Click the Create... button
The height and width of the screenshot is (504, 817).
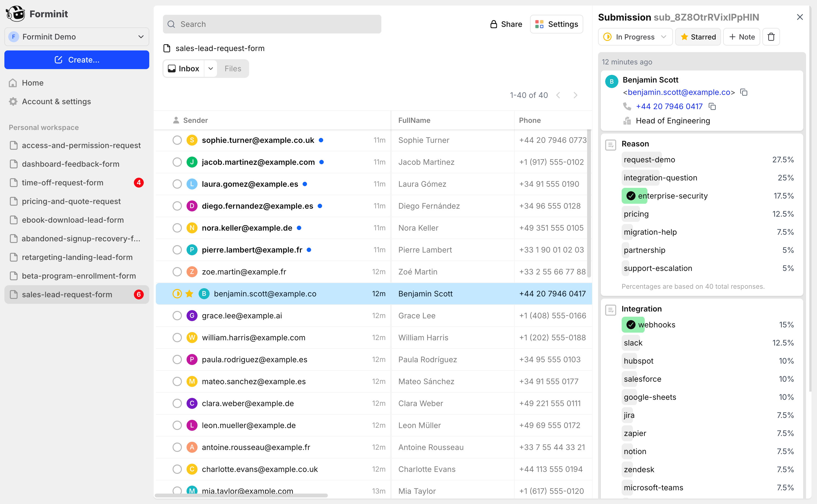click(76, 60)
